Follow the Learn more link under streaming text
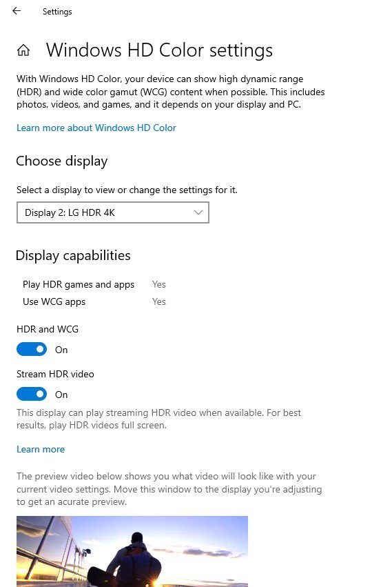Image resolution: width=392 pixels, height=587 pixels. (41, 449)
